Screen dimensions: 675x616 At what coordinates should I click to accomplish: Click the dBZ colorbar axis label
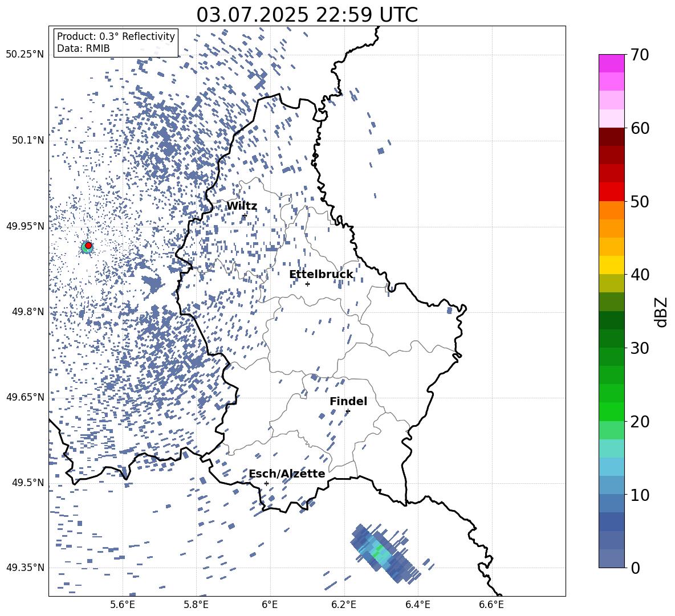(x=662, y=312)
